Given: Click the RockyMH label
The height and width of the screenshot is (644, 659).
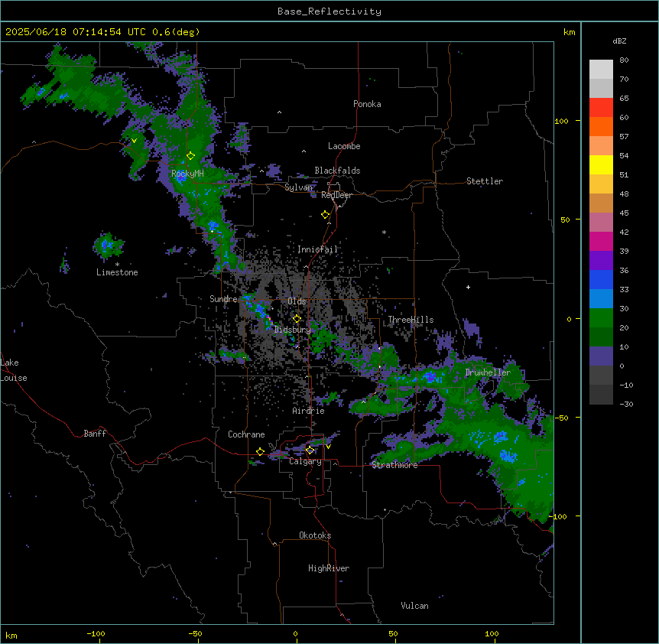Looking at the screenshot, I should [x=187, y=174].
